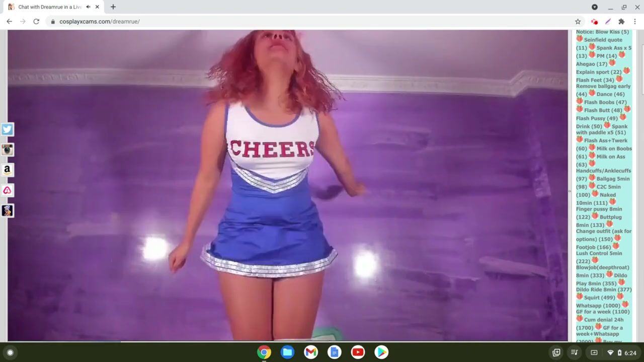644x362 pixels.
Task: Open the Extensions puzzle piece menu
Action: click(621, 22)
